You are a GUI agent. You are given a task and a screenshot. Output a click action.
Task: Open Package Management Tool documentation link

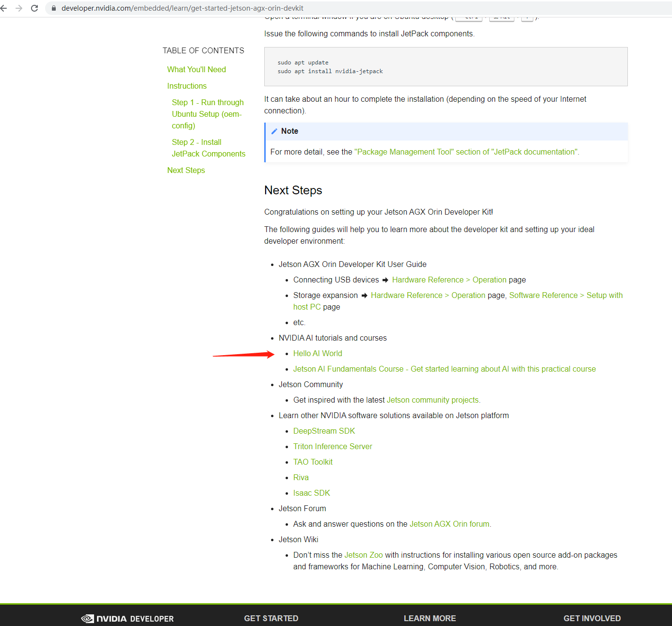[466, 152]
